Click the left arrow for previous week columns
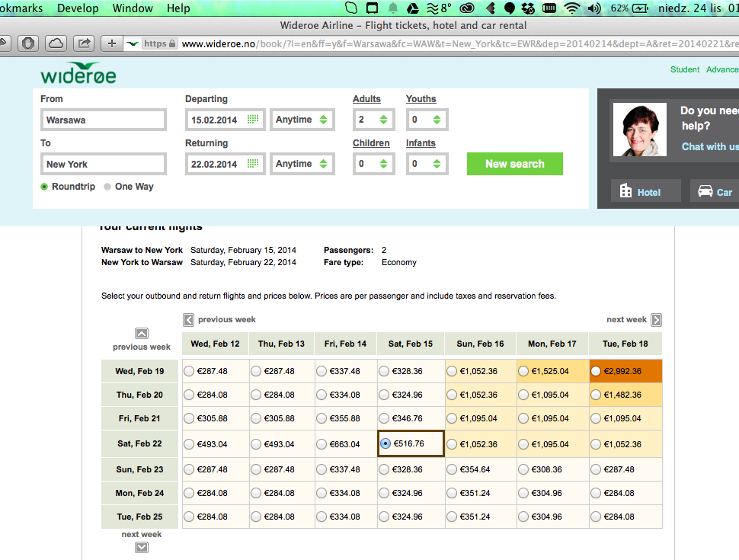 (188, 320)
